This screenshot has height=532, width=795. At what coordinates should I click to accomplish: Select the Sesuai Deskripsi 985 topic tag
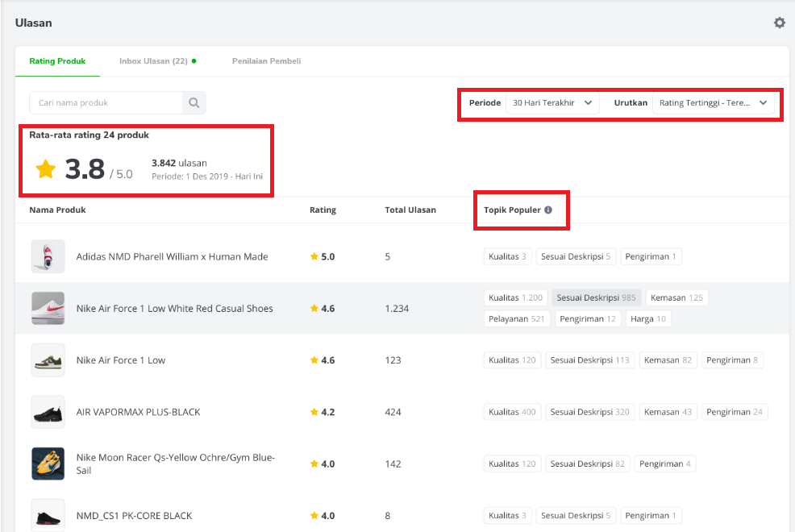pos(596,298)
